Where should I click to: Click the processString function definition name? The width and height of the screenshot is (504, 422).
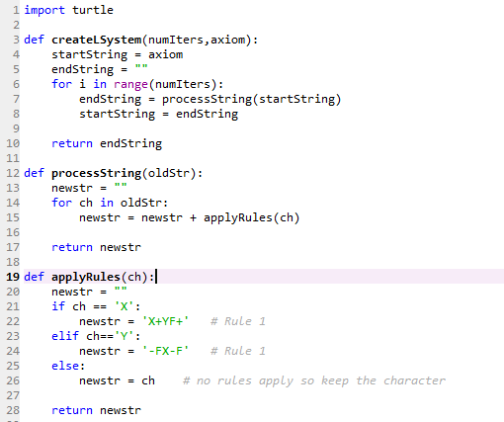(97, 173)
